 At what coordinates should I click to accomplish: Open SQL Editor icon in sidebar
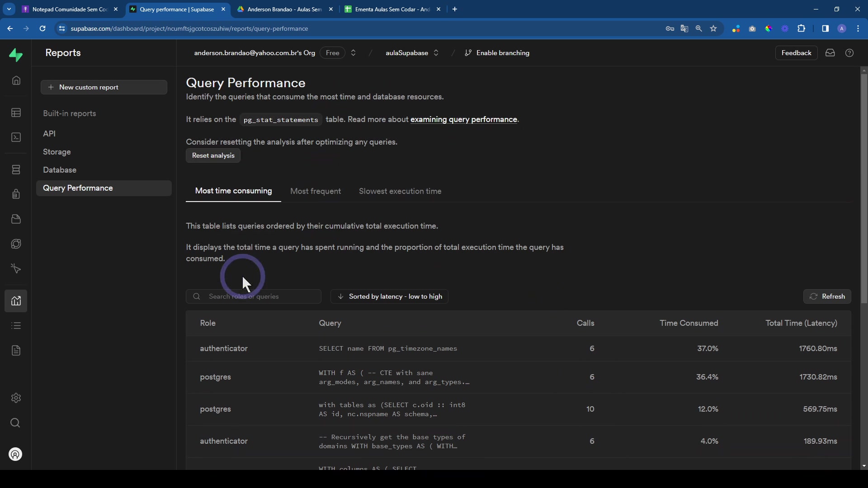[16, 137]
